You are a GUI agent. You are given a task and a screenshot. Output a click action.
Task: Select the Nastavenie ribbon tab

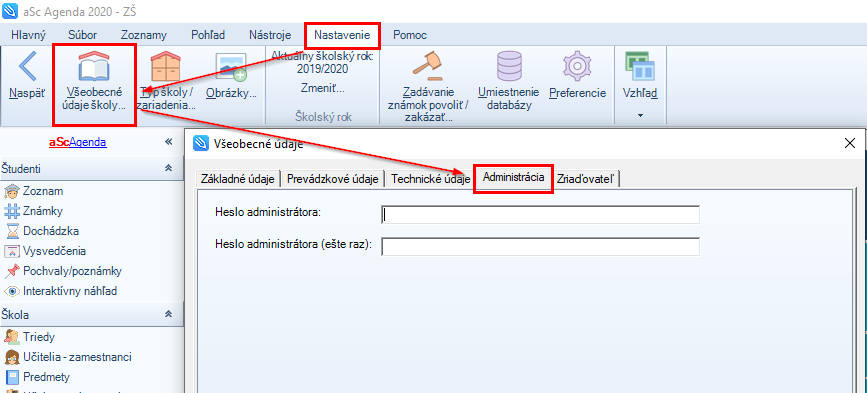(342, 35)
